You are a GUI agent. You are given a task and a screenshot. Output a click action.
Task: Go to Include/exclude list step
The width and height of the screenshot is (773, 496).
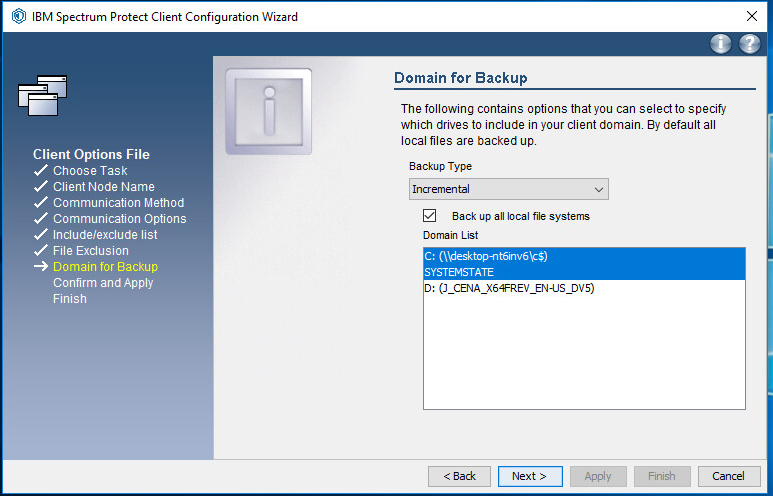105,235
